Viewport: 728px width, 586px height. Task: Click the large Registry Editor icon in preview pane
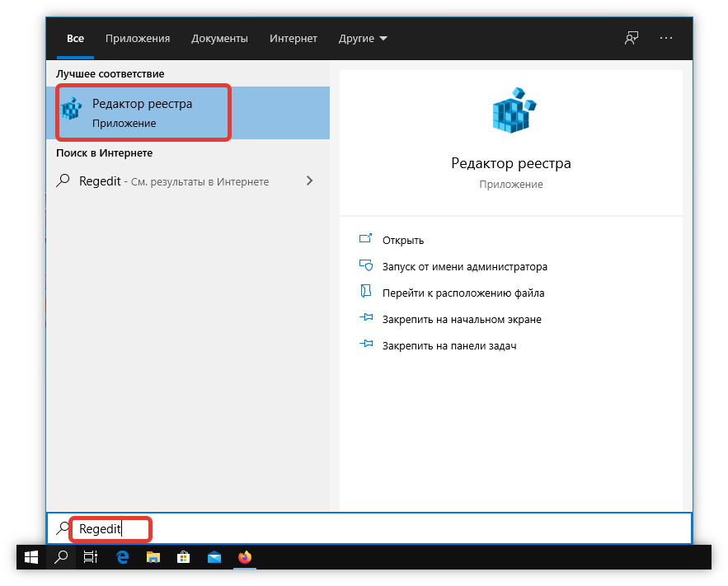tap(510, 110)
